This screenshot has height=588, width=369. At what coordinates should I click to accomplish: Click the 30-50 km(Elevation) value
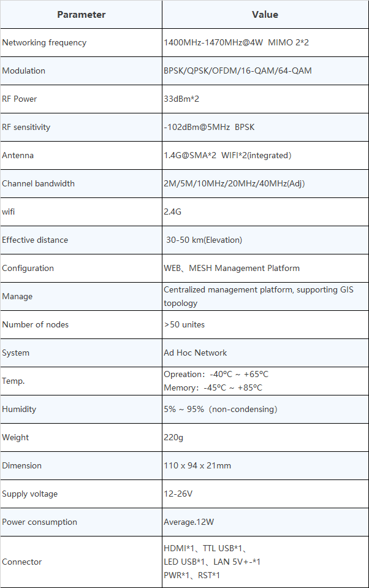click(204, 240)
